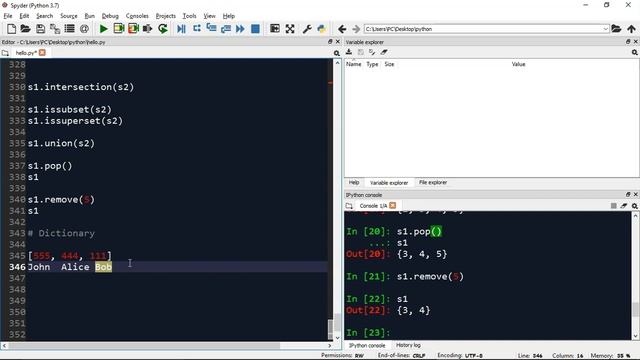Open the View menu
Viewport: 640px width, 360px height.
click(x=209, y=16)
